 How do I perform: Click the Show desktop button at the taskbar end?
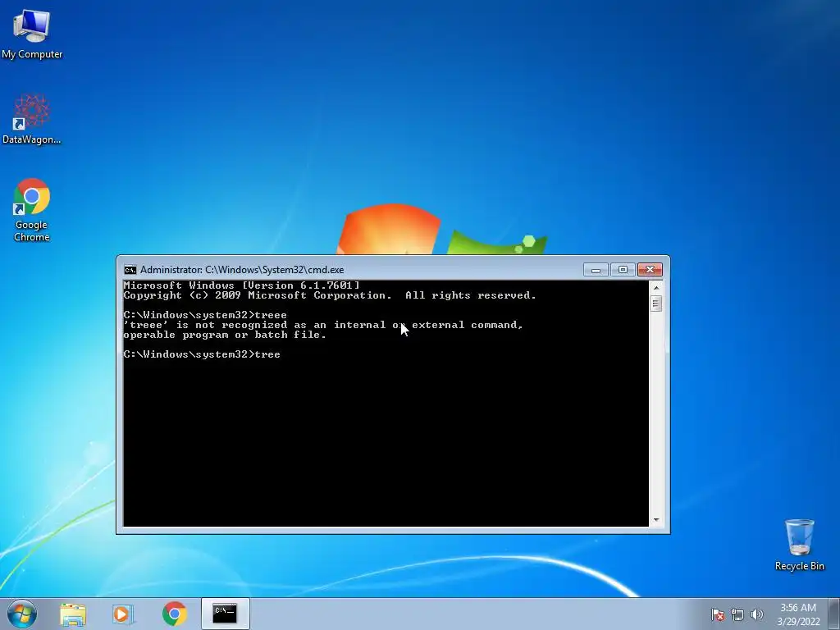click(x=834, y=614)
